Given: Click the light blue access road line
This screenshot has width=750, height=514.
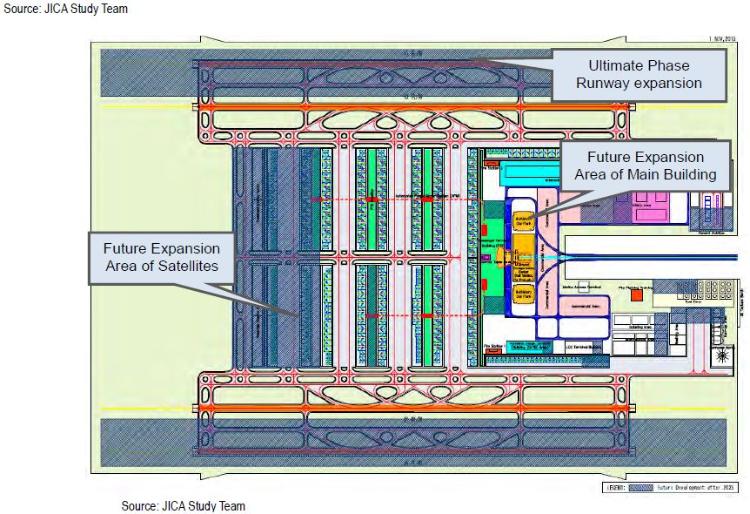Looking at the screenshot, I should [x=660, y=256].
